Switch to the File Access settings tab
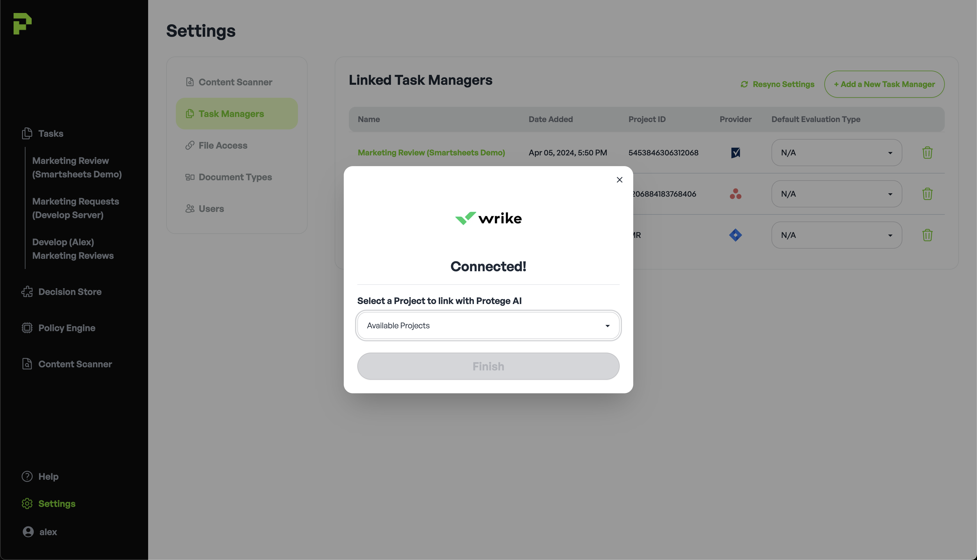977x560 pixels. point(223,146)
